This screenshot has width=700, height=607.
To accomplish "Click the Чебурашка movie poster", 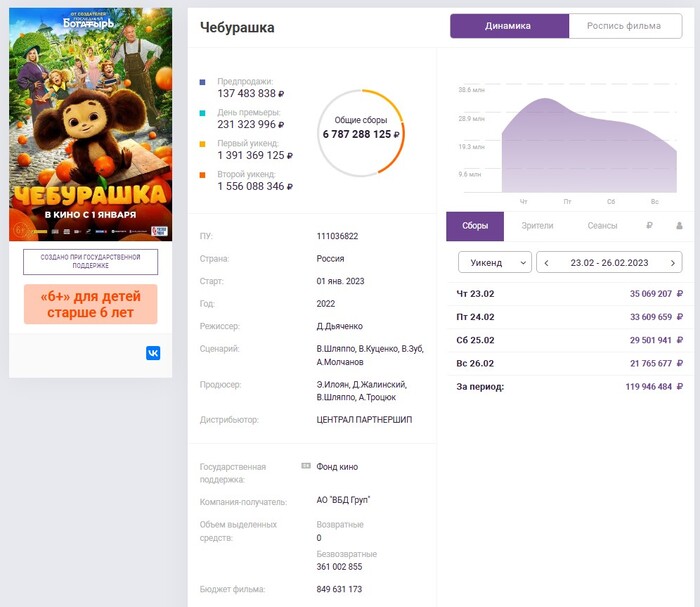I will 90,125.
